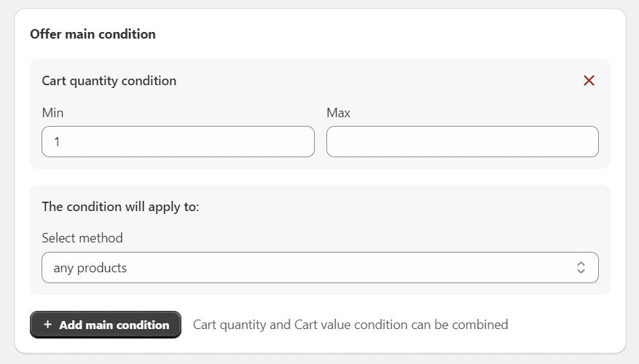Image resolution: width=639 pixels, height=364 pixels.
Task: Click the "Cart quantity condition" title
Action: pos(109,81)
